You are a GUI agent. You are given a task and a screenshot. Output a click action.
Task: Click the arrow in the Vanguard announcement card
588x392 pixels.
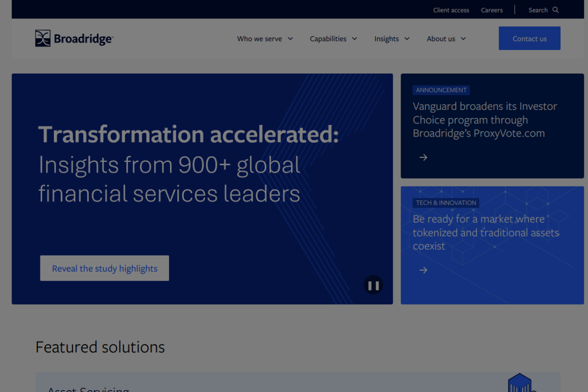point(423,158)
